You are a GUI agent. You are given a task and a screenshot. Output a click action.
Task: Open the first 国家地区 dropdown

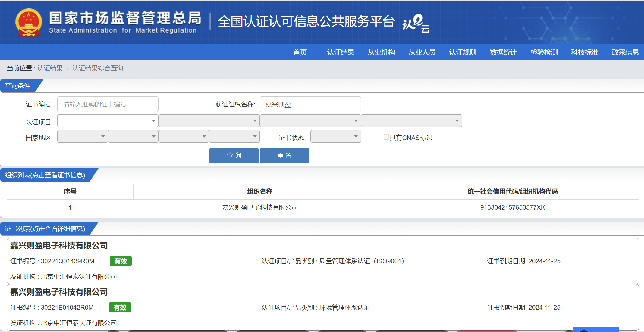click(x=83, y=136)
